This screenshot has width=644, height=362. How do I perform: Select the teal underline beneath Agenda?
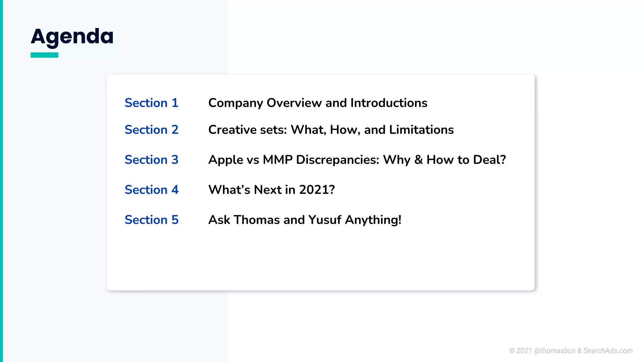pos(44,55)
